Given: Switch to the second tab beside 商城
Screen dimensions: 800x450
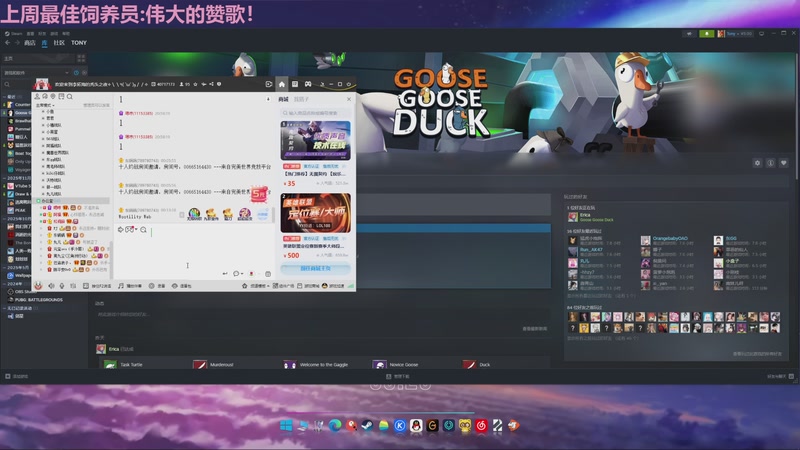Looking at the screenshot, I should pyautogui.click(x=301, y=99).
